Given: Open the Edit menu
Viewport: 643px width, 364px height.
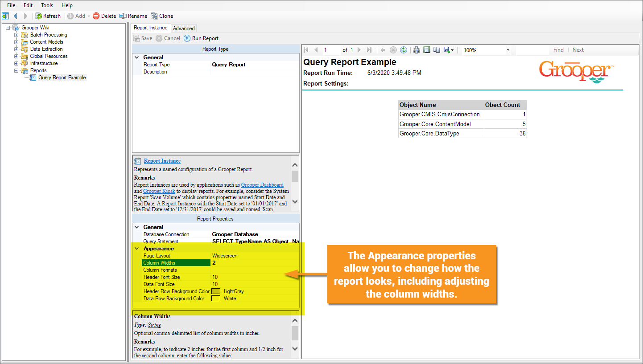Looking at the screenshot, I should (28, 5).
